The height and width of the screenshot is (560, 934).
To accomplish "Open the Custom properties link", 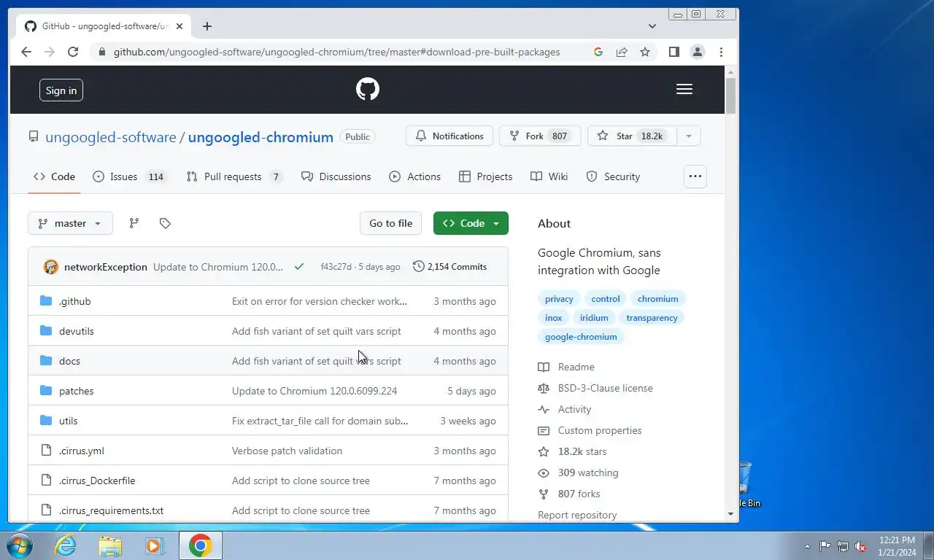I will [x=590, y=430].
